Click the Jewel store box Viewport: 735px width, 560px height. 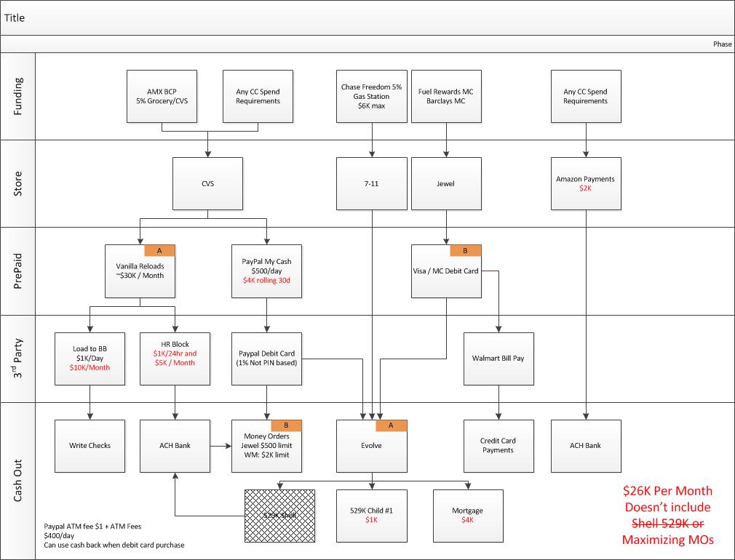coord(446,184)
